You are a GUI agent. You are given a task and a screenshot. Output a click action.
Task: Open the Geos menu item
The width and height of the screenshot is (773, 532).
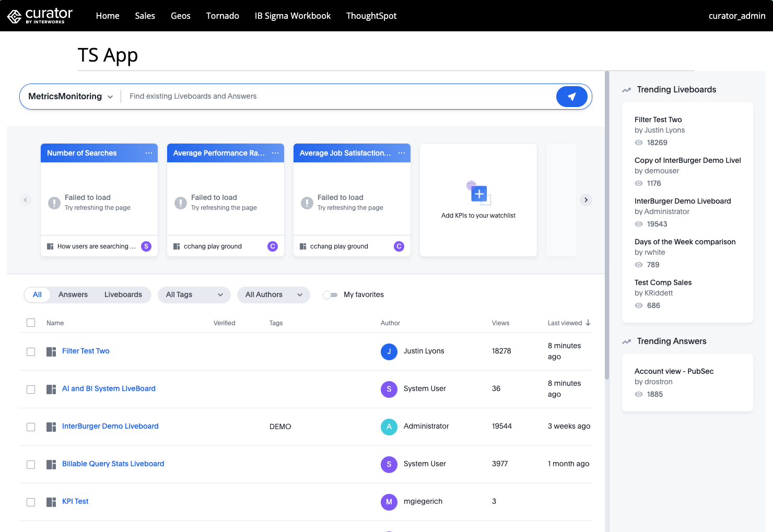181,16
